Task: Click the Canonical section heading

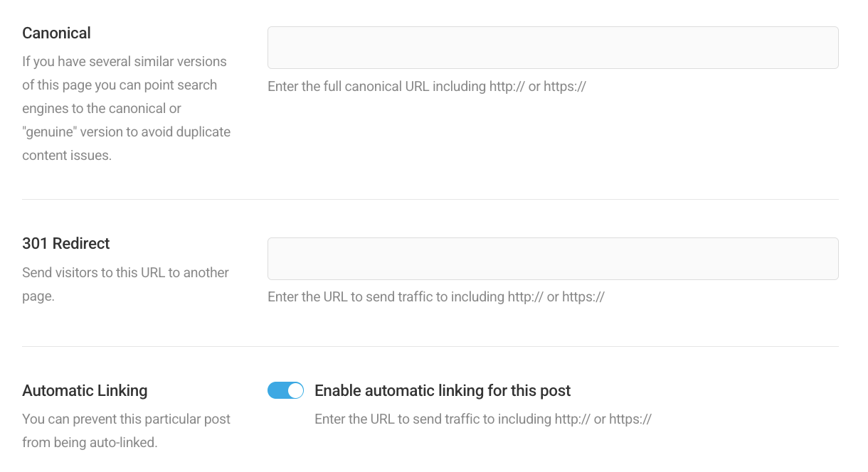Action: tap(56, 33)
